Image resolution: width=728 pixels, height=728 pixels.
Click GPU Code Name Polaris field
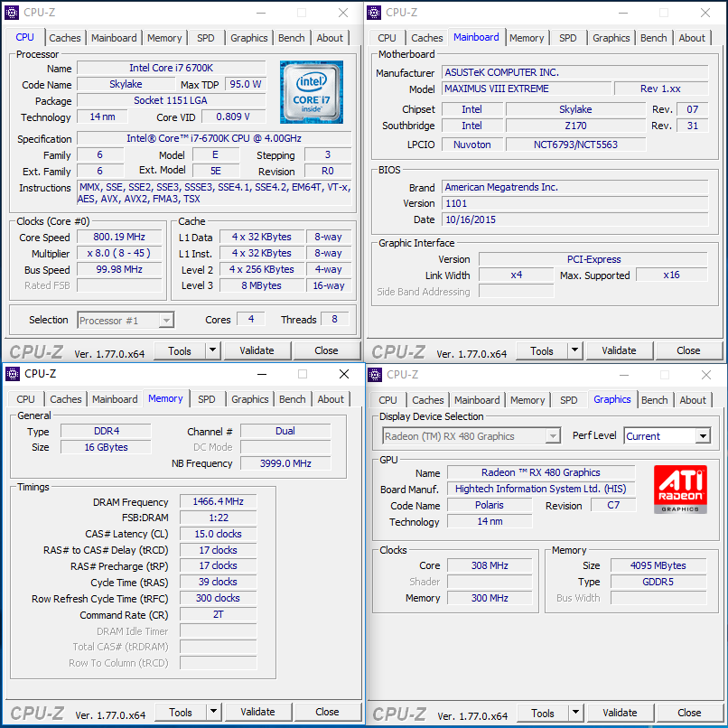click(x=490, y=505)
